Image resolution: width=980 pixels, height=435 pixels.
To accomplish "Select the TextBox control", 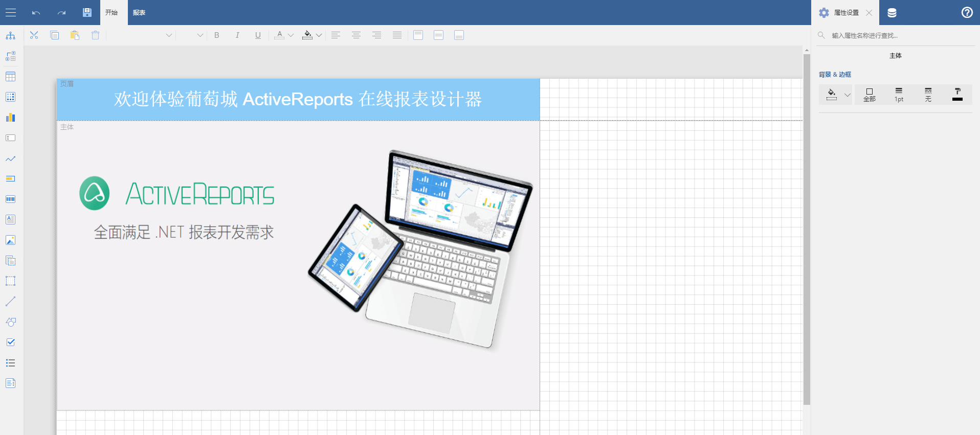I will [x=10, y=138].
